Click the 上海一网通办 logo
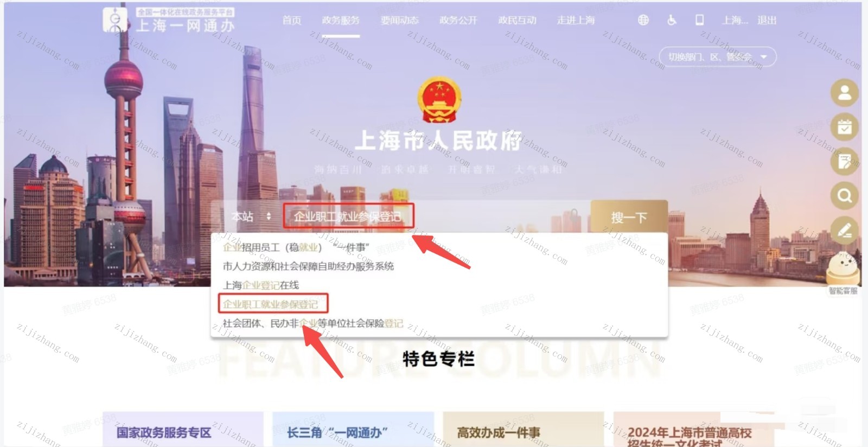This screenshot has height=447, width=868. click(169, 20)
